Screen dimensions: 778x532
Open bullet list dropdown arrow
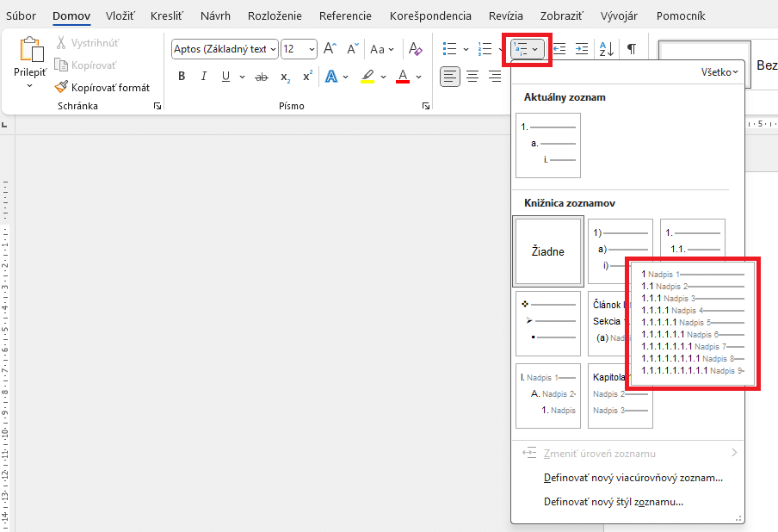tap(466, 49)
